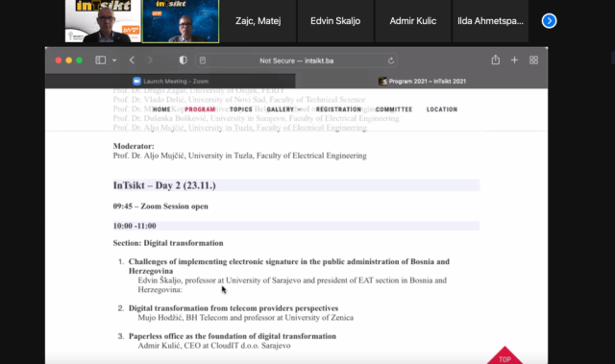Show next participants with blue arrow
This screenshot has height=364, width=615.
point(549,21)
